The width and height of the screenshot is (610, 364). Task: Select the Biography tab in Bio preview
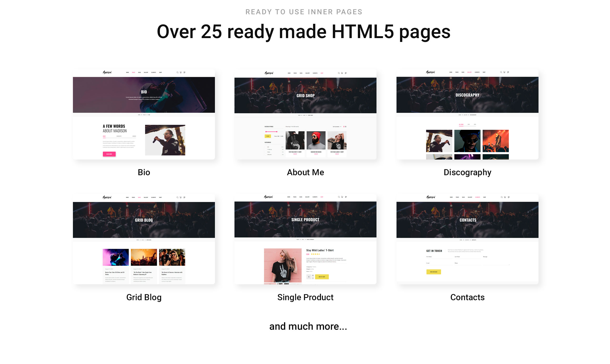[119, 136]
